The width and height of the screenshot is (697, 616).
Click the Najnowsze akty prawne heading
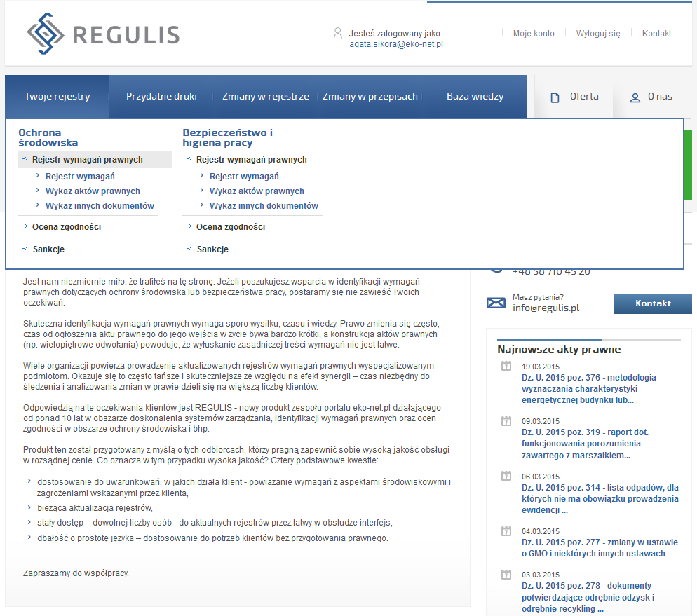click(x=559, y=350)
